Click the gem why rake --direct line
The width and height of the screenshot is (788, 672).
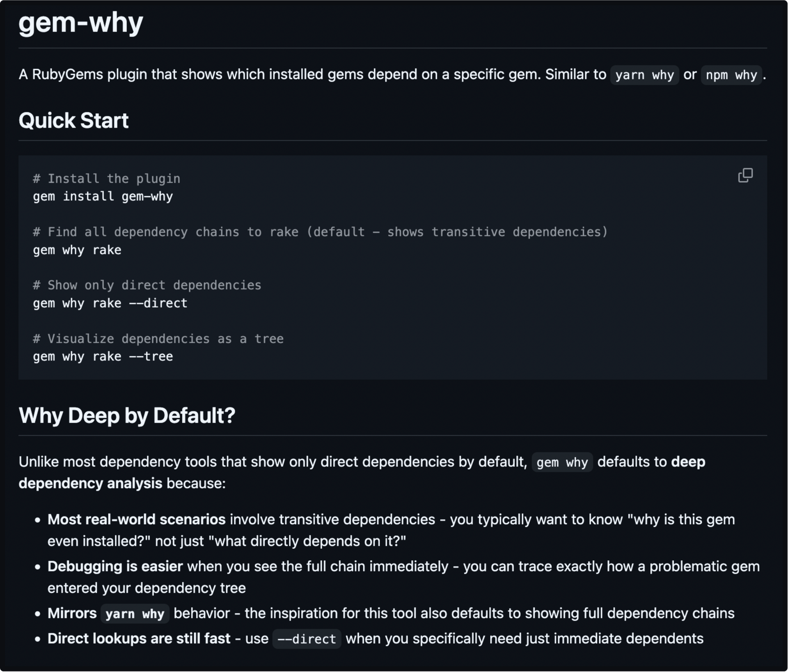(110, 303)
